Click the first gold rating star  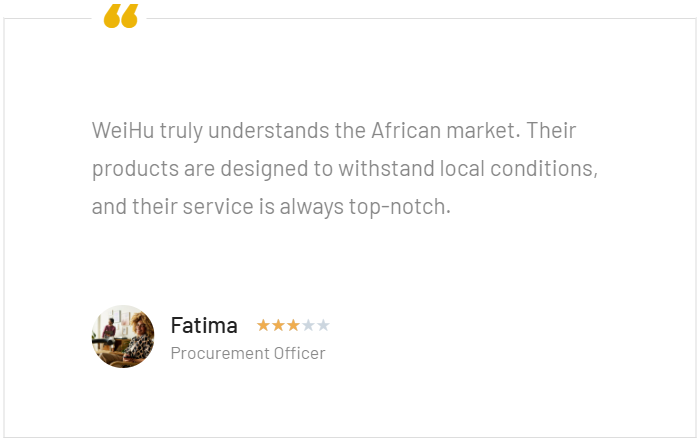(x=264, y=325)
